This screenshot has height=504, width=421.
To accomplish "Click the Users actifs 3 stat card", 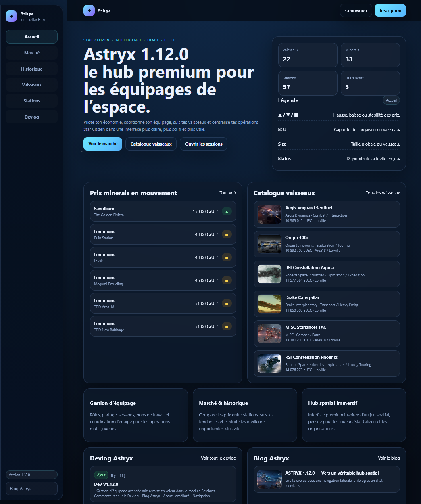I will [370, 83].
